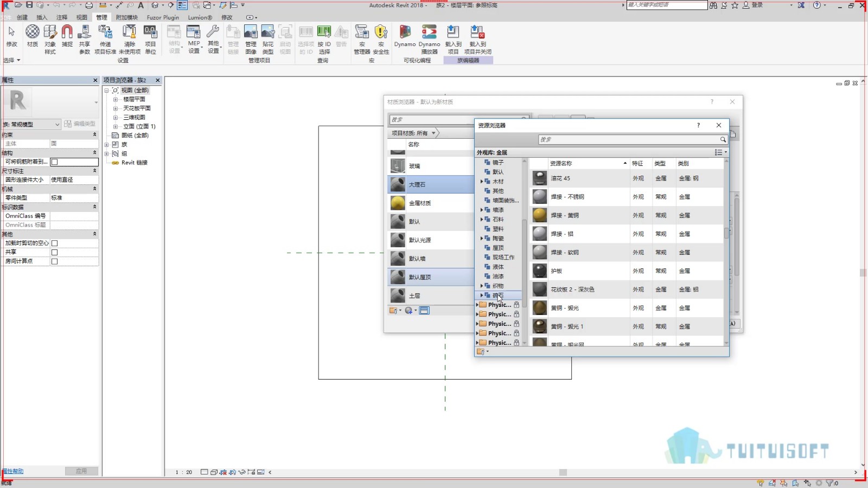This screenshot has height=488, width=868.
Task: Expand the 楼层平面 tree node
Action: click(115, 99)
